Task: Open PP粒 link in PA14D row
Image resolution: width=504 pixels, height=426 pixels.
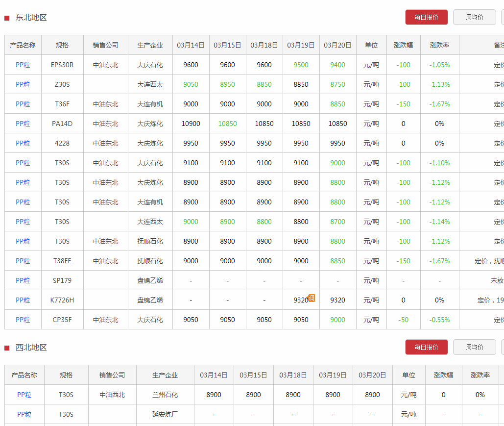Action: [x=23, y=124]
